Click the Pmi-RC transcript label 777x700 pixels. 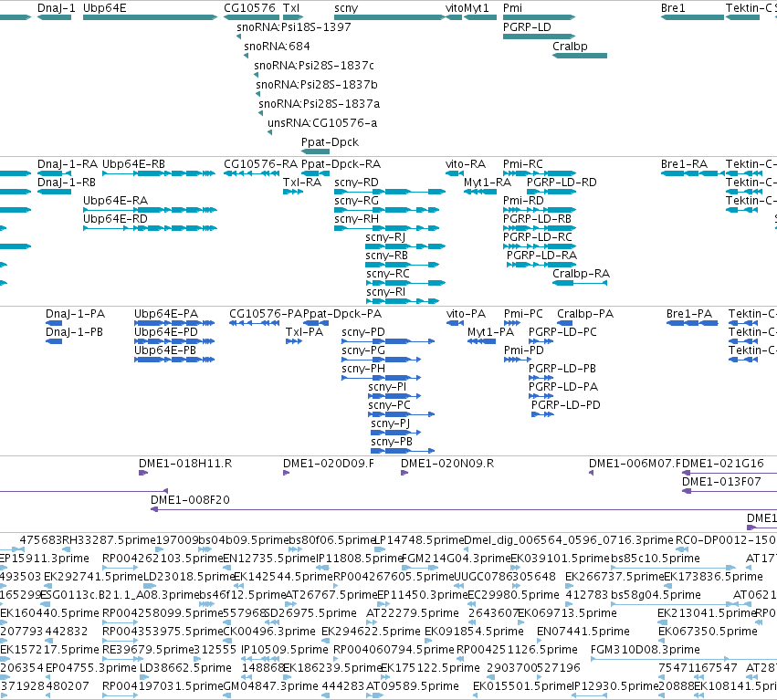pyautogui.click(x=523, y=164)
